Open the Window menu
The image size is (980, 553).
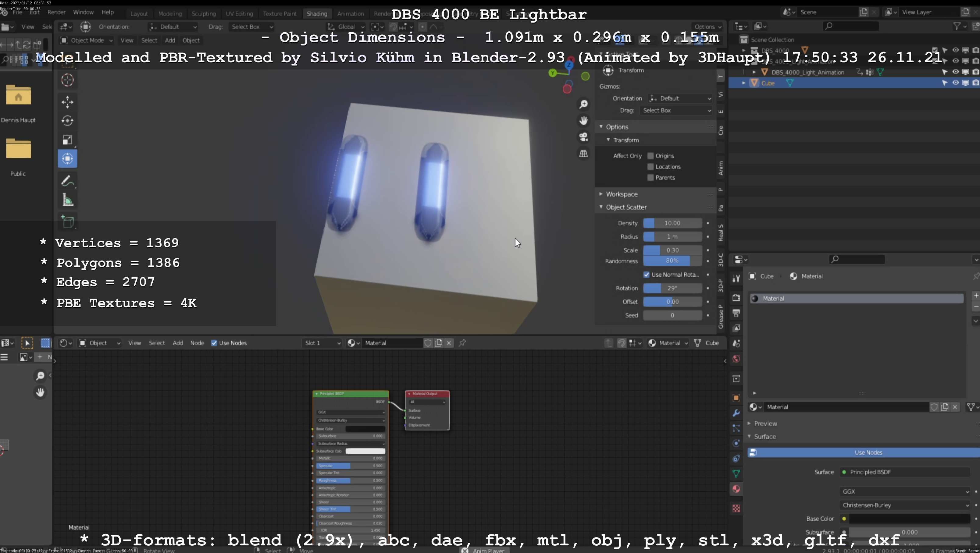coord(83,12)
